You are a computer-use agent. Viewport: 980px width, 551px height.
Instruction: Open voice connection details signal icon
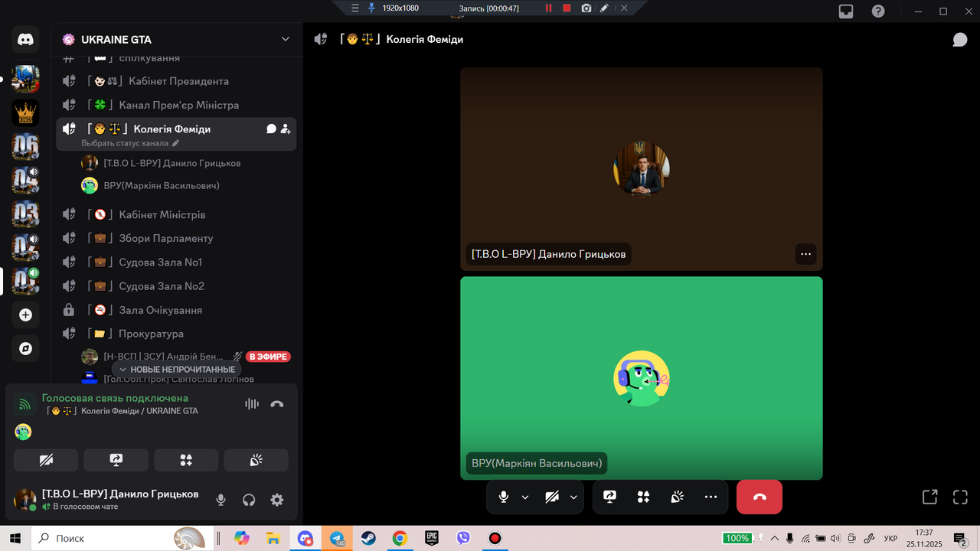25,404
